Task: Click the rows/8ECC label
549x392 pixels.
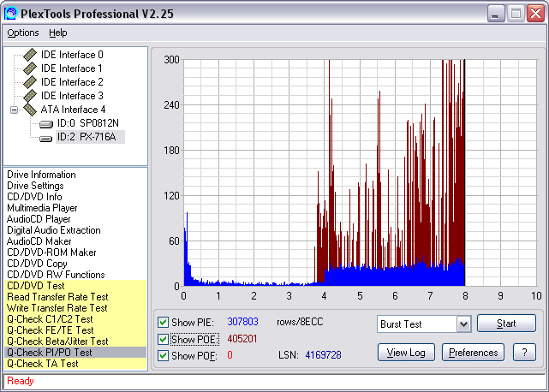Action: 300,322
